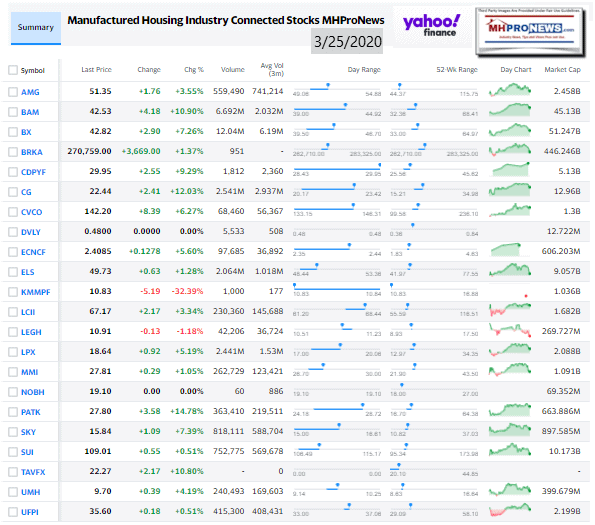Check the CVCO row checkbox
Image resolution: width=595 pixels, height=525 pixels.
click(x=13, y=212)
